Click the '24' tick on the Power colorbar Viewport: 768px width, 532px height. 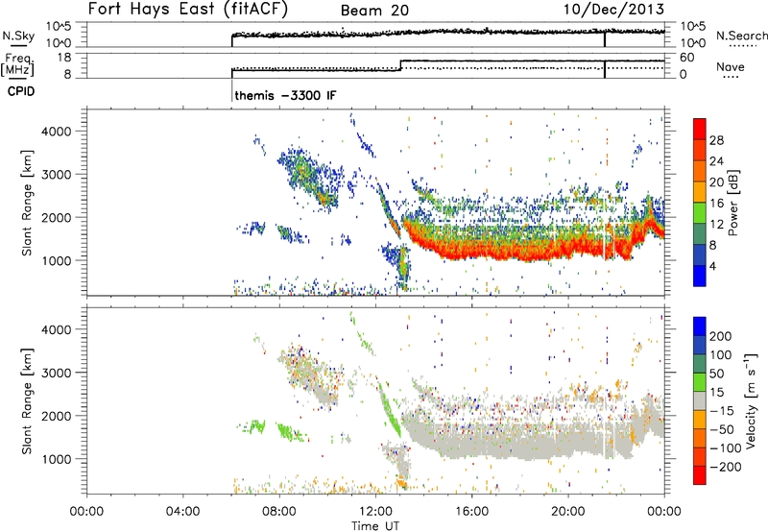coord(716,161)
